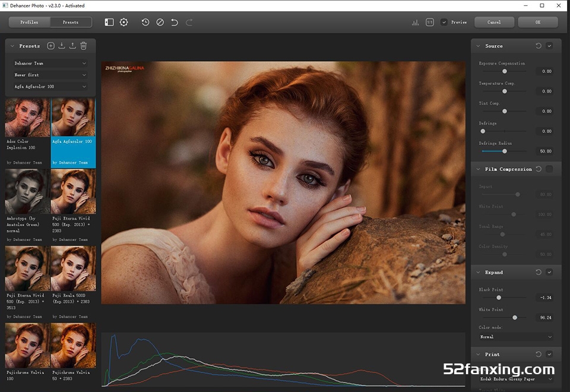Select Fuji Eterna Vivid 500 + 3513 thumbnail
Image resolution: width=570 pixels, height=392 pixels.
coord(27,268)
